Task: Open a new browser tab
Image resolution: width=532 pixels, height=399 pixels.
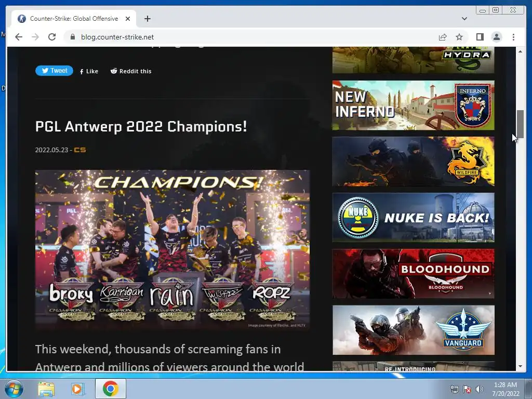Action: coord(147,19)
